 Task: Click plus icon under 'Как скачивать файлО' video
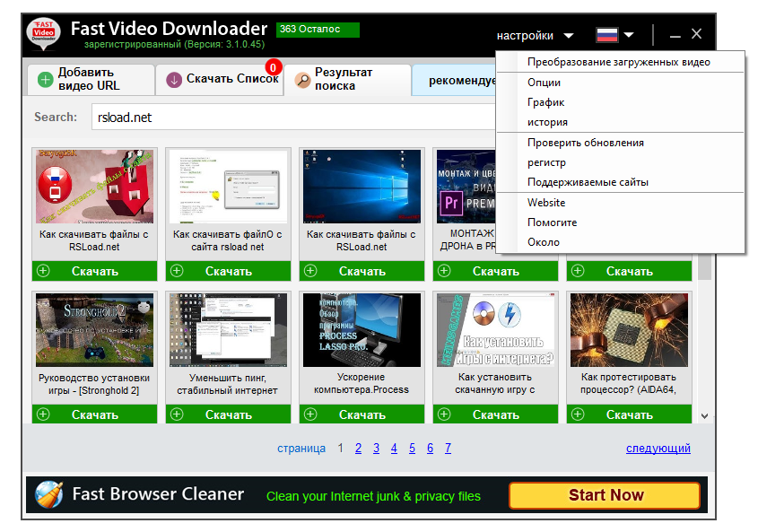pos(177,271)
